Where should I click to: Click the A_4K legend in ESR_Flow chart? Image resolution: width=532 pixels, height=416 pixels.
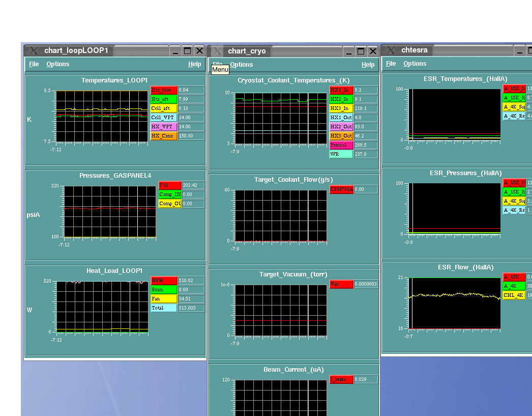click(514, 286)
